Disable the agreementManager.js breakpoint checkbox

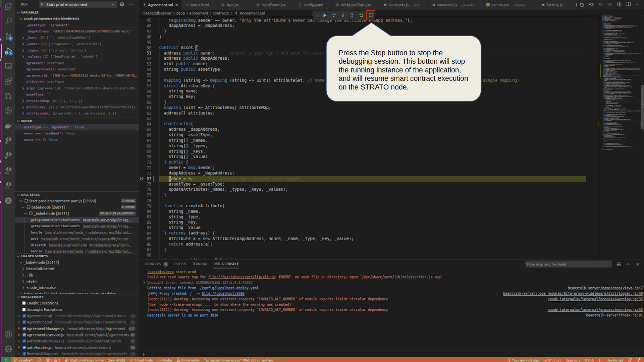pos(24,328)
